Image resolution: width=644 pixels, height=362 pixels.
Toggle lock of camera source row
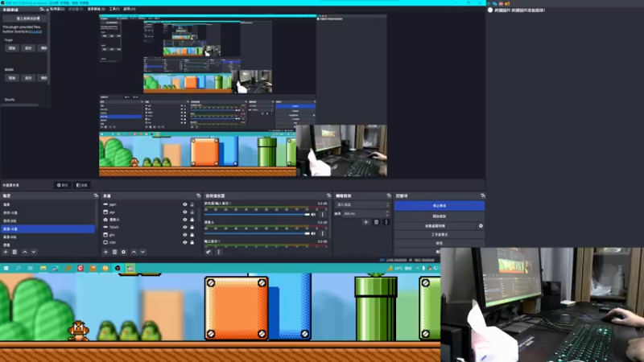tap(192, 220)
